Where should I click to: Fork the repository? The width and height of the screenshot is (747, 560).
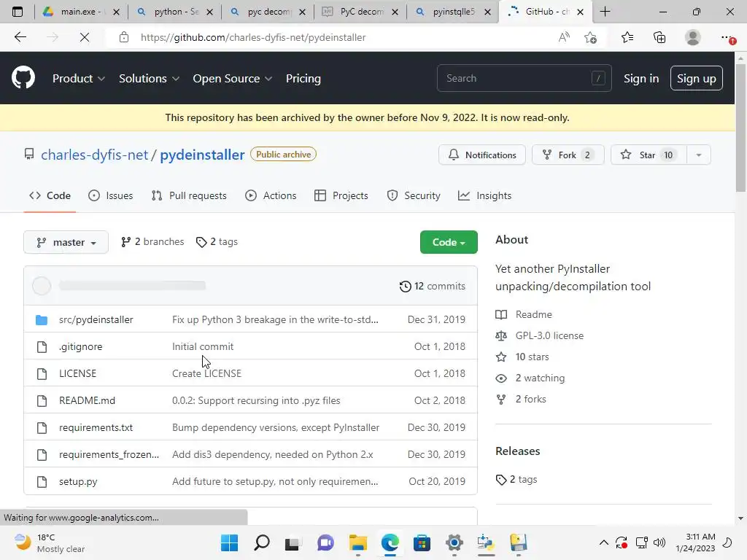point(568,155)
